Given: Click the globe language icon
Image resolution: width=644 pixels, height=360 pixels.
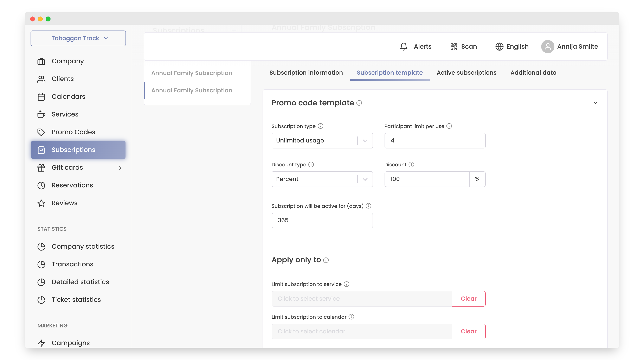Looking at the screenshot, I should pyautogui.click(x=499, y=46).
